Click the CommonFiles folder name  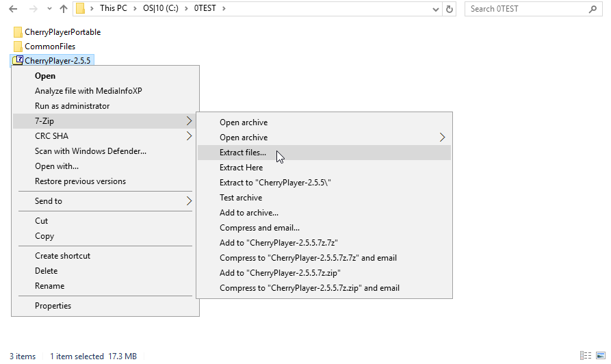click(50, 47)
